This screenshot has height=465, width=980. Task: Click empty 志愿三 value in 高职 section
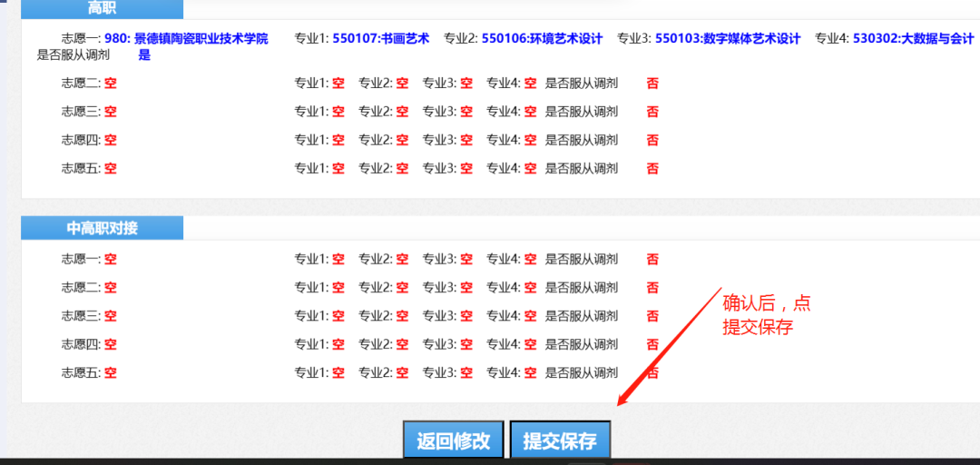(111, 112)
